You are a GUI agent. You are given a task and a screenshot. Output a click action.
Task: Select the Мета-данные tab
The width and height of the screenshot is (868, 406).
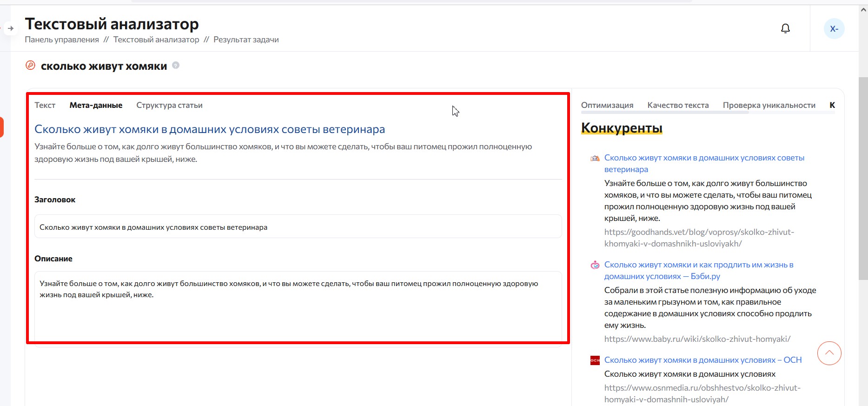point(96,105)
